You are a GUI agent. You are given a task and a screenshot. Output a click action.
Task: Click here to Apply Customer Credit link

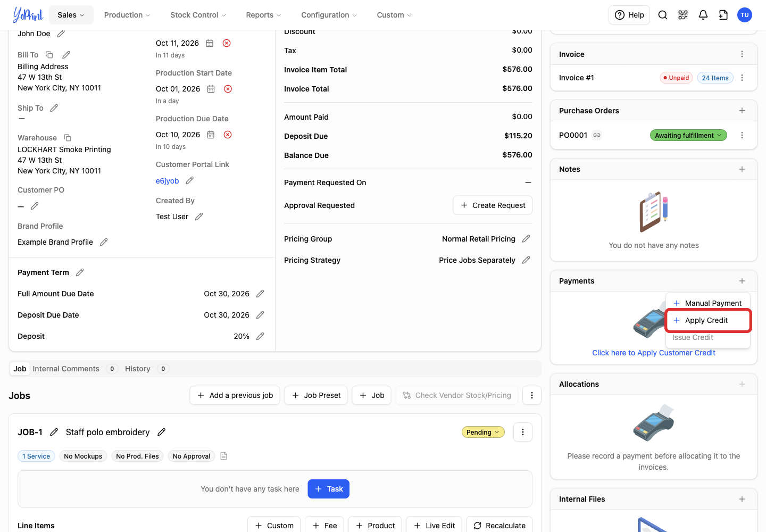654,353
